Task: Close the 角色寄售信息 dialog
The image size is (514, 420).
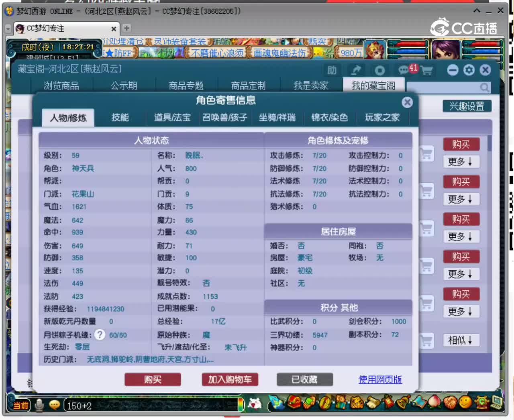Action: point(407,102)
